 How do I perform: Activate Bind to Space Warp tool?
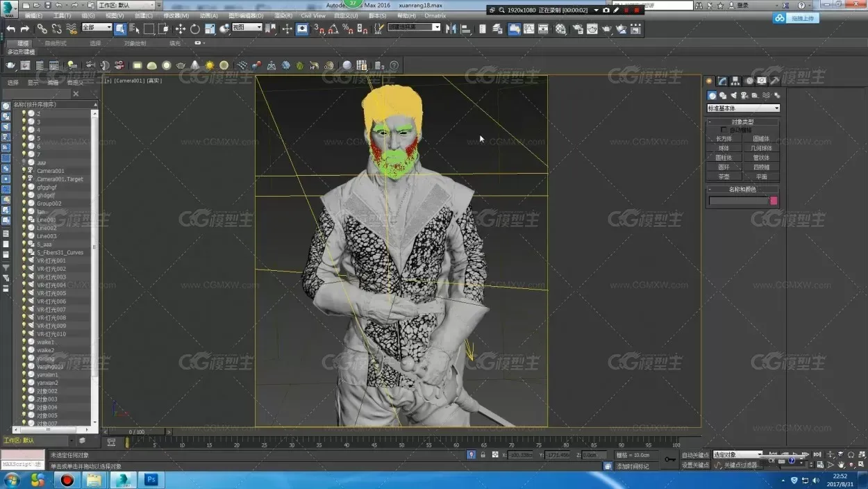(x=72, y=28)
